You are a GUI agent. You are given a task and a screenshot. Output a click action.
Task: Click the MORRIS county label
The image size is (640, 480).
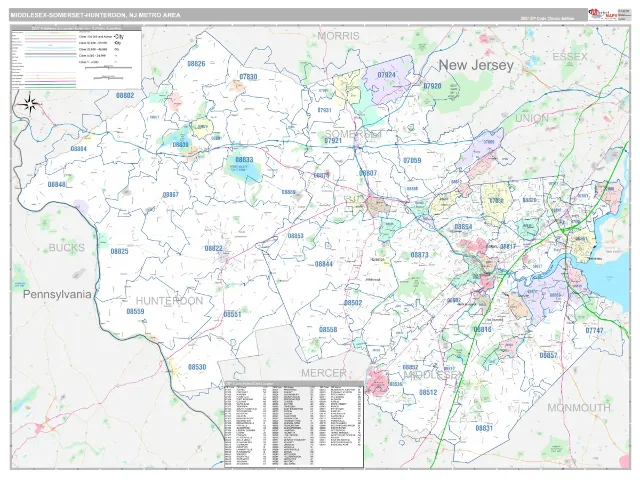[x=338, y=36]
